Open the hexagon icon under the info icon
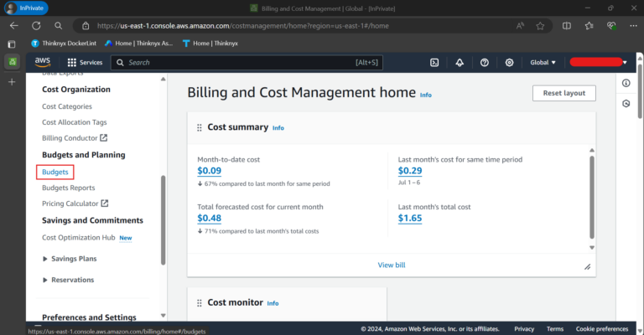The width and height of the screenshot is (644, 335). tap(626, 103)
